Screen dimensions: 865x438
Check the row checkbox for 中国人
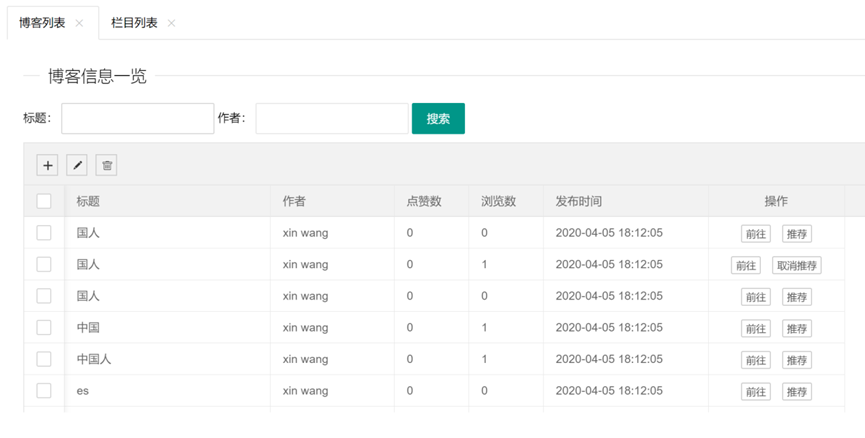[x=44, y=359]
